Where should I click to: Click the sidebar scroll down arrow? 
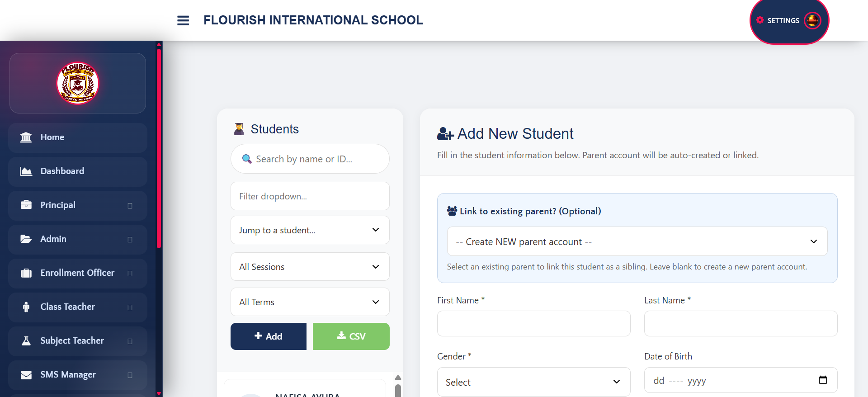[x=159, y=394]
